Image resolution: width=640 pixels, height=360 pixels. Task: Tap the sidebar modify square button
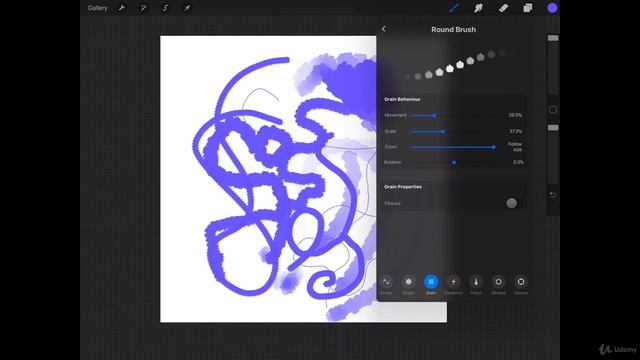[553, 110]
